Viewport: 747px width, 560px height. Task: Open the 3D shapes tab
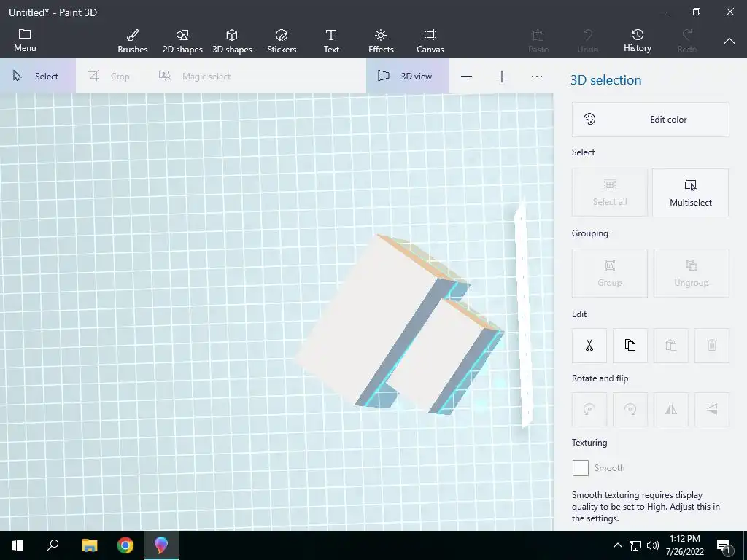232,41
